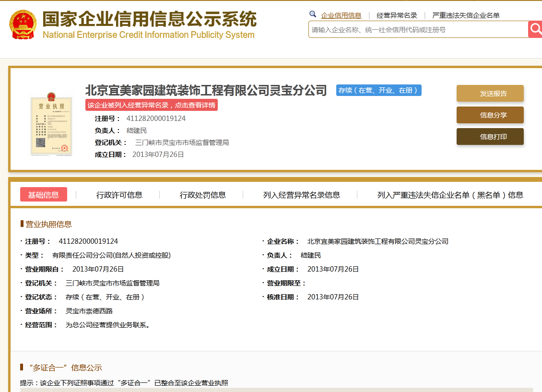
Task: Click the 企业名称 value in the license details
Action: pyautogui.click(x=378, y=241)
